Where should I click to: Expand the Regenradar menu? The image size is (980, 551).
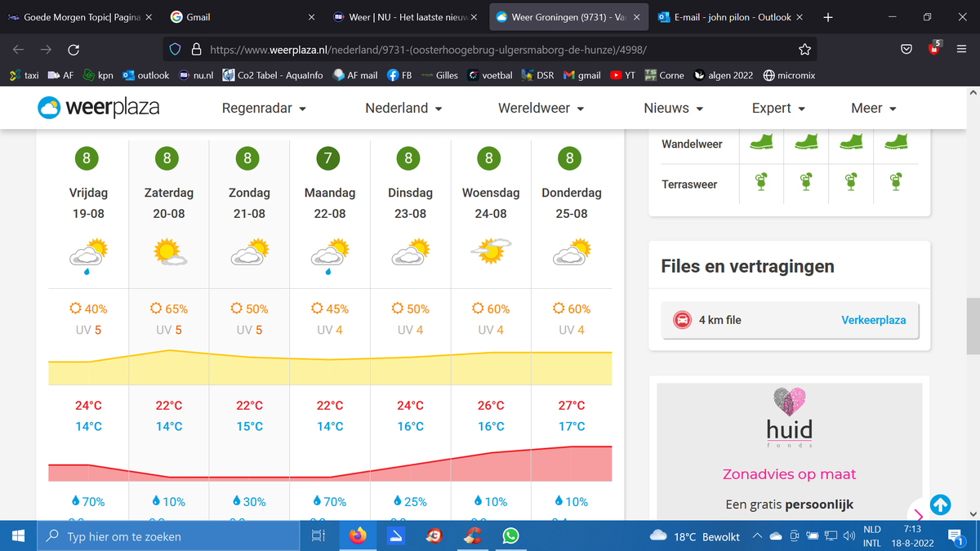pyautogui.click(x=264, y=108)
